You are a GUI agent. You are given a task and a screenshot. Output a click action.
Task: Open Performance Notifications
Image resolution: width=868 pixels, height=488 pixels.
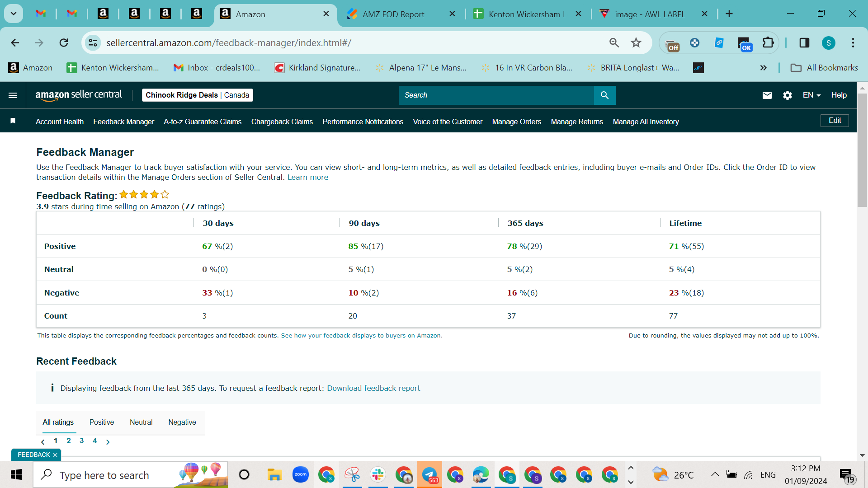pos(363,122)
